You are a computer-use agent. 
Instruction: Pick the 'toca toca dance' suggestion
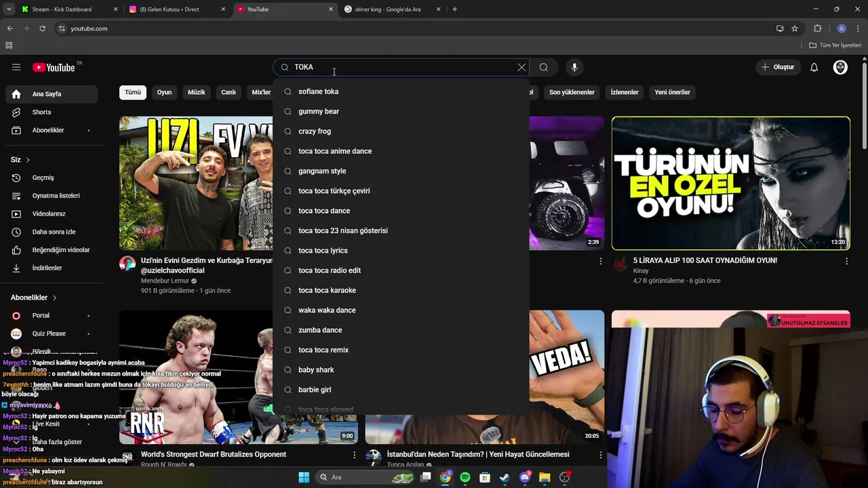pos(401,211)
